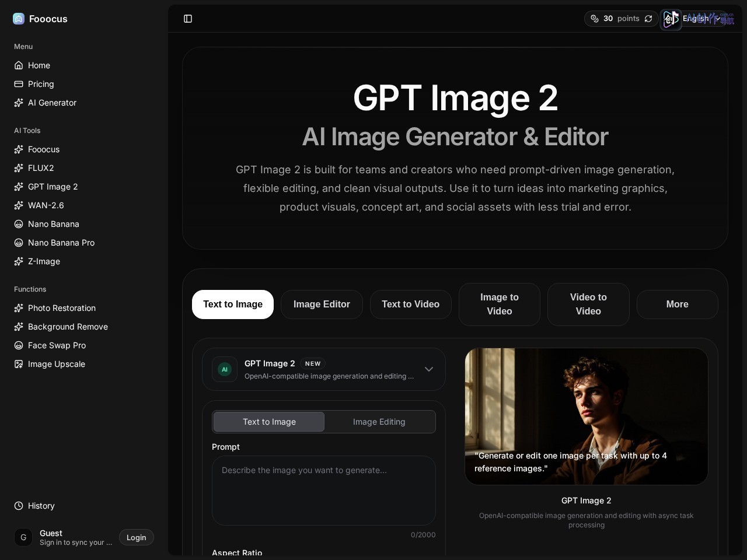Viewport: 747px width, 560px height.
Task: Toggle the sidebar panel icon
Action: (188, 19)
